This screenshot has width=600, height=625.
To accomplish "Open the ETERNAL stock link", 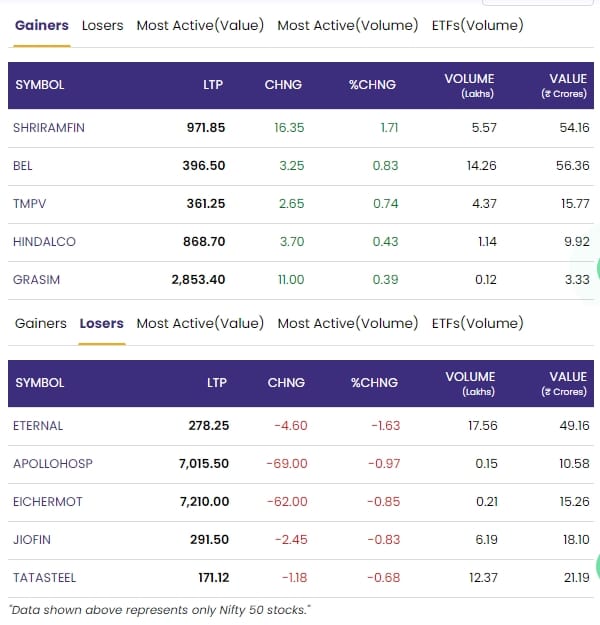I will [x=39, y=426].
